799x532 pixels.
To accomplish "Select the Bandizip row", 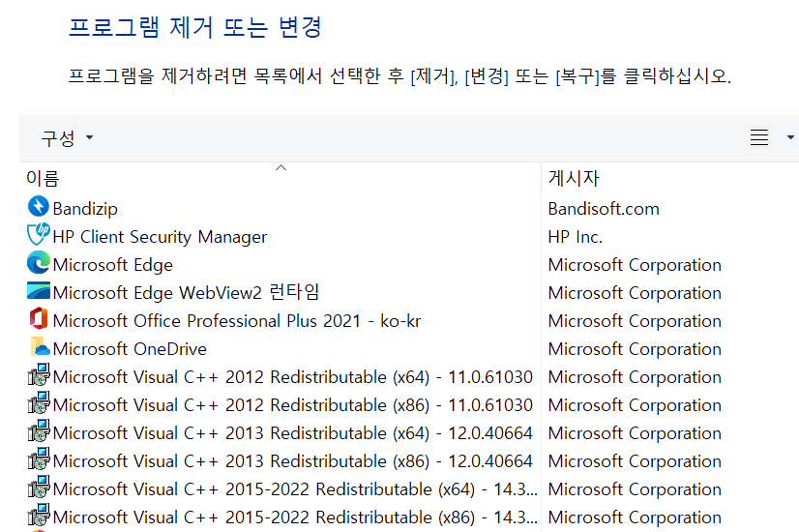I will [85, 209].
